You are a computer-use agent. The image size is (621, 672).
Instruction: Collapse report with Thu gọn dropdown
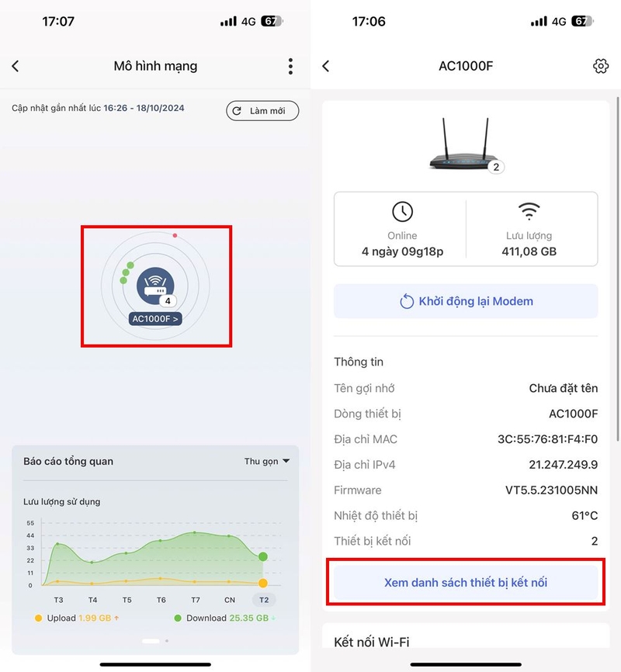click(x=267, y=461)
